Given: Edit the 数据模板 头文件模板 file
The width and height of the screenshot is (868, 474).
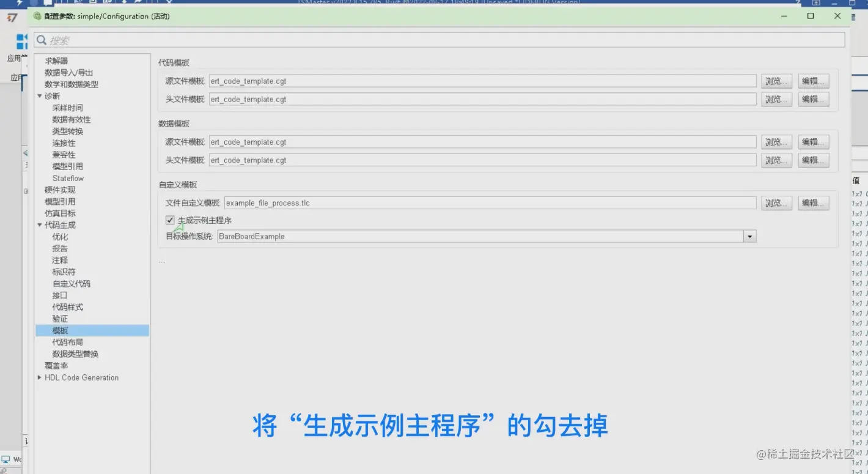Looking at the screenshot, I should click(814, 160).
